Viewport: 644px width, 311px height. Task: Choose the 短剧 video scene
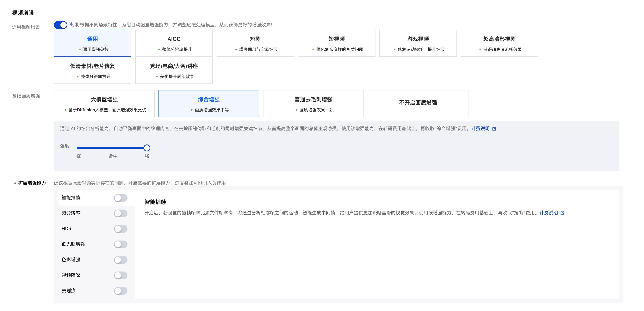coord(255,43)
